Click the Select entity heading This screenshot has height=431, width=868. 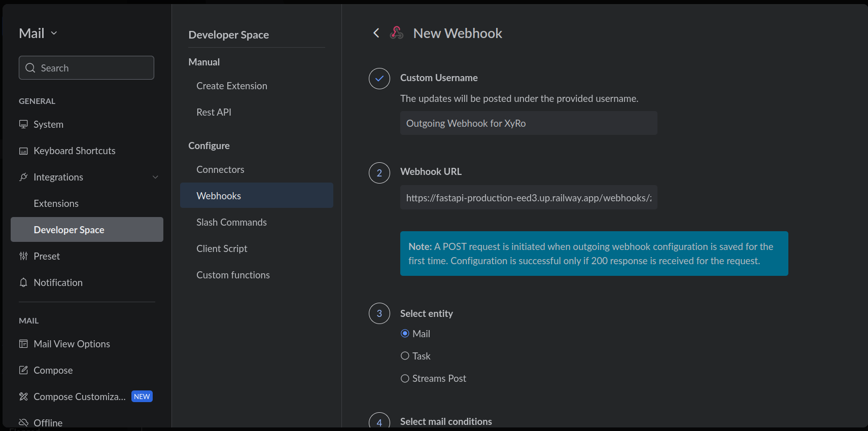[x=427, y=313]
